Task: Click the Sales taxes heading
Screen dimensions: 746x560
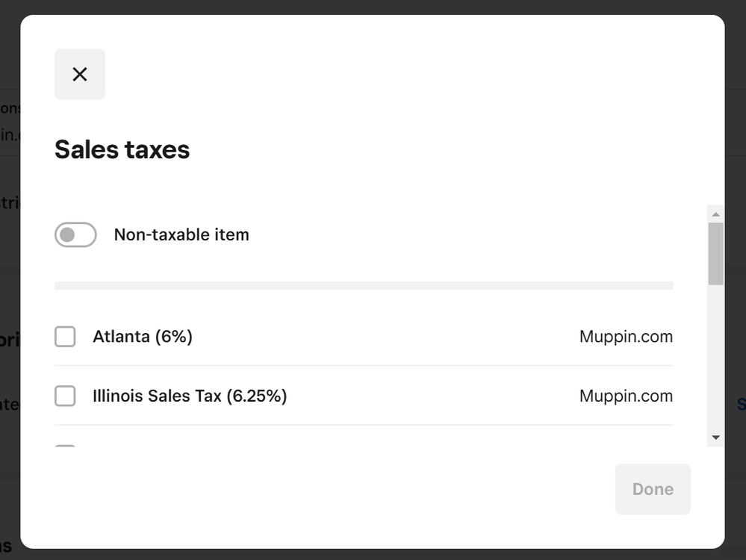Action: coord(122,149)
